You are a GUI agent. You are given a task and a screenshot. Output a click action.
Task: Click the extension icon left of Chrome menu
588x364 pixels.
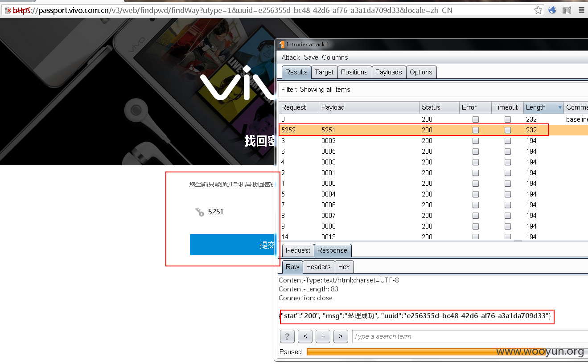coord(567,10)
